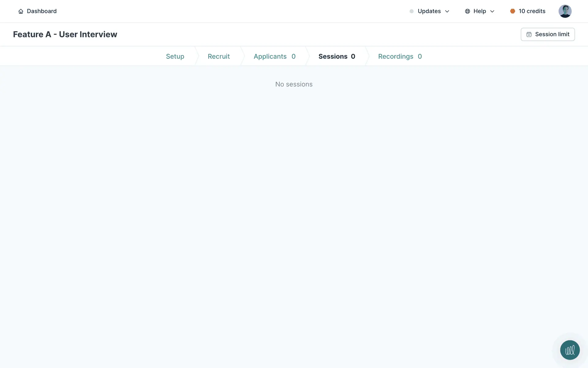
Task: Switch to the Recruit tab
Action: (219, 56)
